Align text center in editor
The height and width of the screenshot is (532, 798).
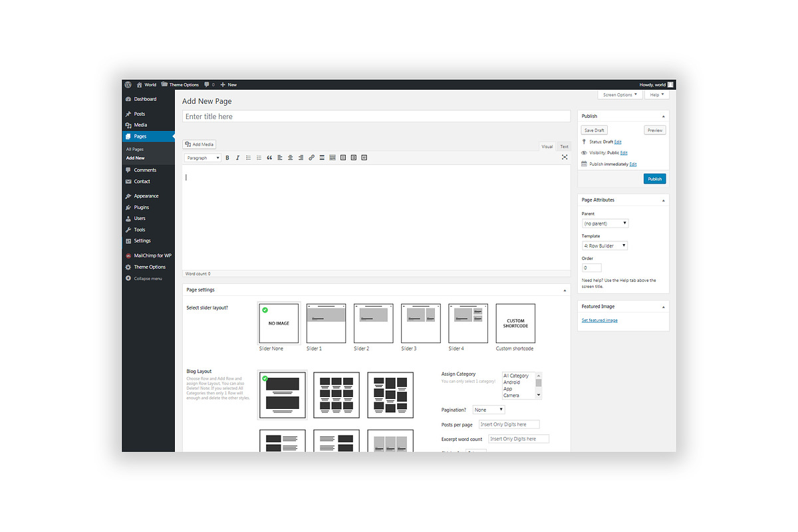click(x=291, y=158)
